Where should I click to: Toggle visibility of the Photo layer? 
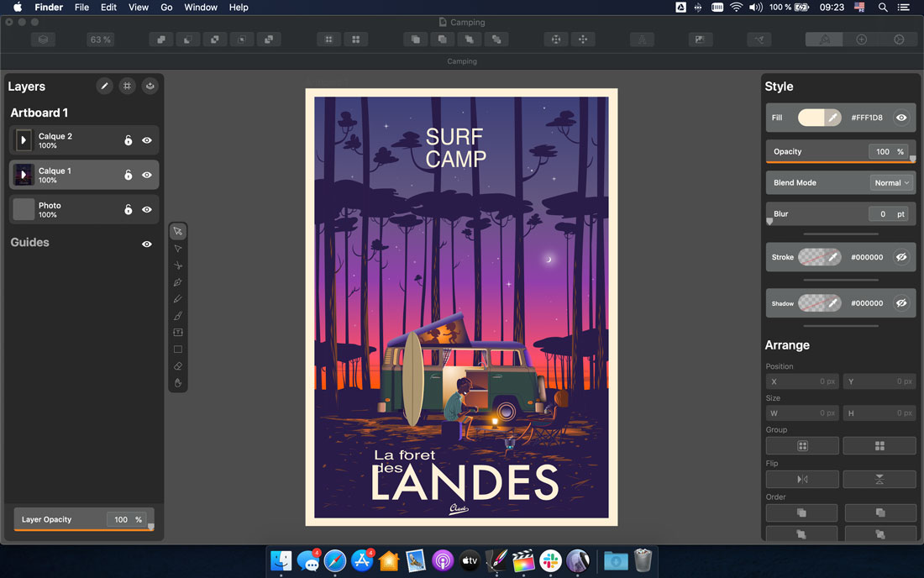(x=146, y=209)
